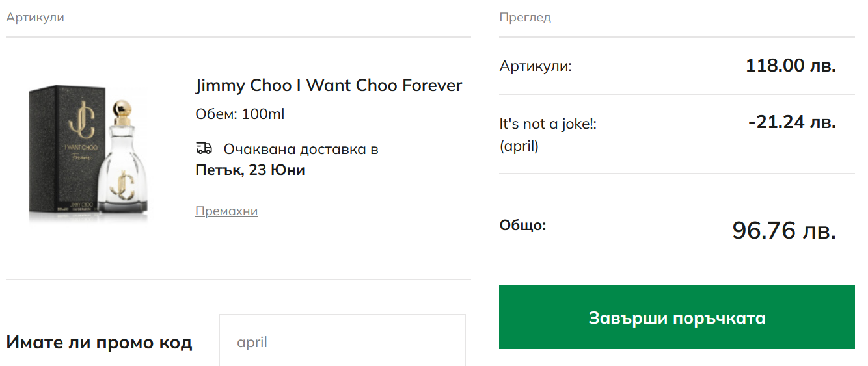This screenshot has width=868, height=366.
Task: Open Jimmy Choo I Want Choo Forever title
Action: [329, 85]
